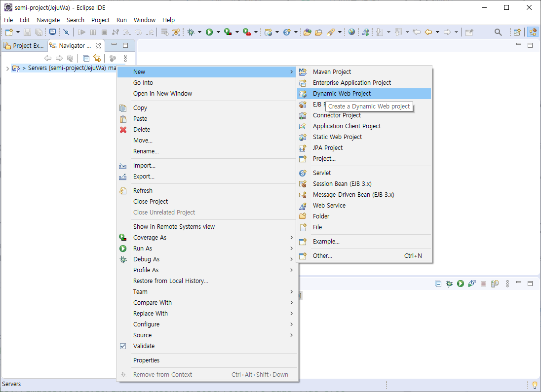Click Delete in the context menu
Viewport: 541px width, 392px height.
pos(207,130)
